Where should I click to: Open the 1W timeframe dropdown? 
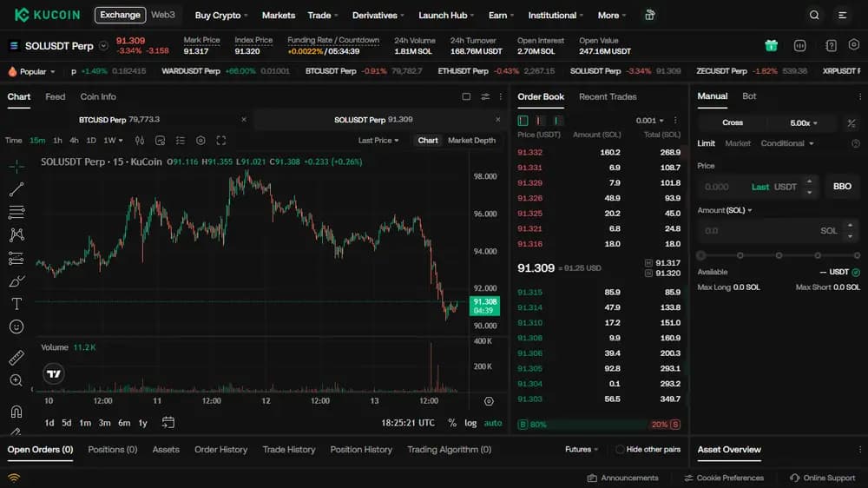coord(113,141)
